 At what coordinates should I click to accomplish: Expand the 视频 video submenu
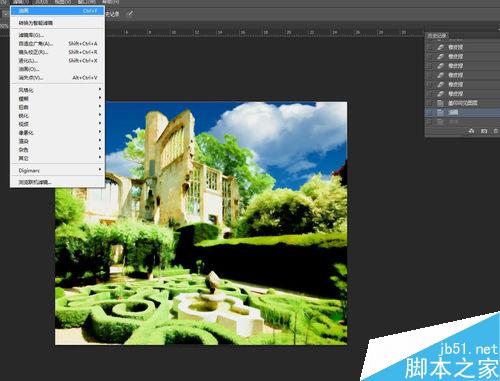point(57,124)
